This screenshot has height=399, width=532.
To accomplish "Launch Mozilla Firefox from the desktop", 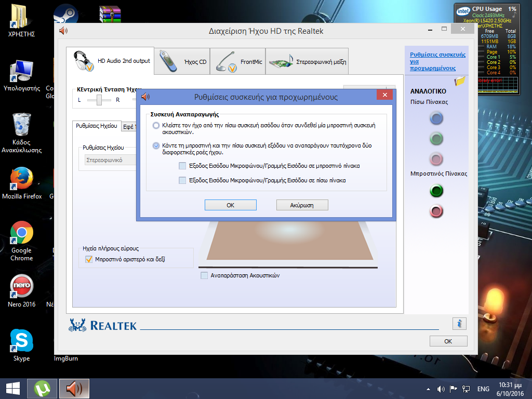I will (22, 183).
